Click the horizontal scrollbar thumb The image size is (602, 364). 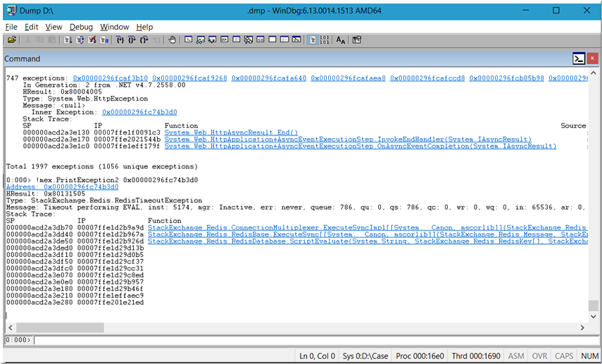tap(60, 328)
